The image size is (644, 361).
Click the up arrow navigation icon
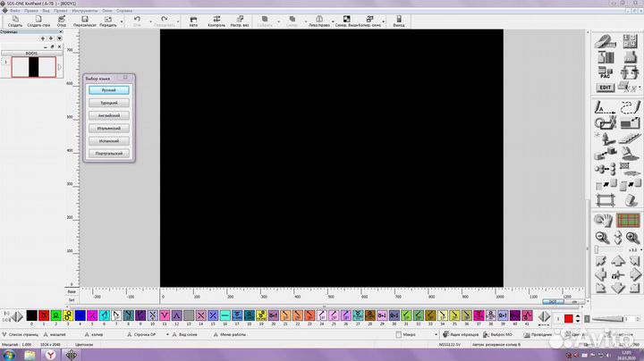618,261
